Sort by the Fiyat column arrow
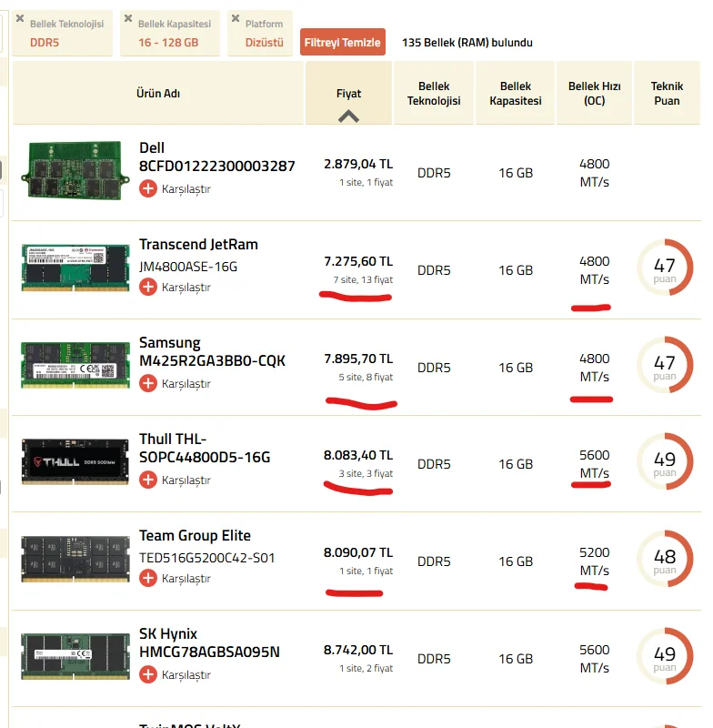This screenshot has width=713, height=728. (348, 116)
